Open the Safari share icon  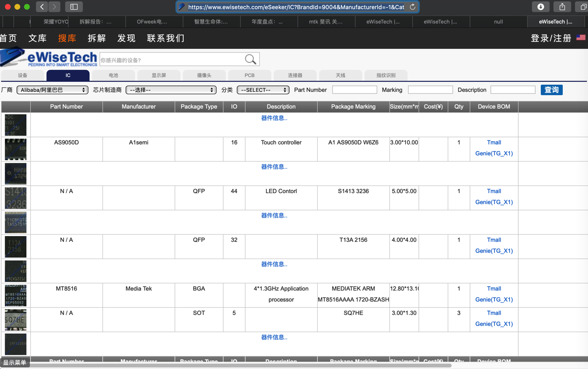[x=562, y=7]
